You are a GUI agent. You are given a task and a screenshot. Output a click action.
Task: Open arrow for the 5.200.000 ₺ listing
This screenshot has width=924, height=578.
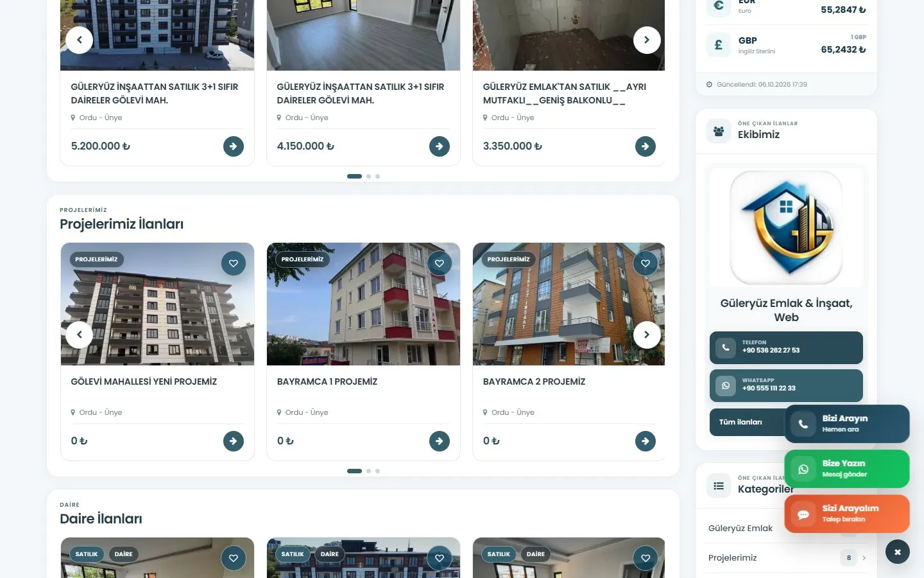click(x=234, y=146)
